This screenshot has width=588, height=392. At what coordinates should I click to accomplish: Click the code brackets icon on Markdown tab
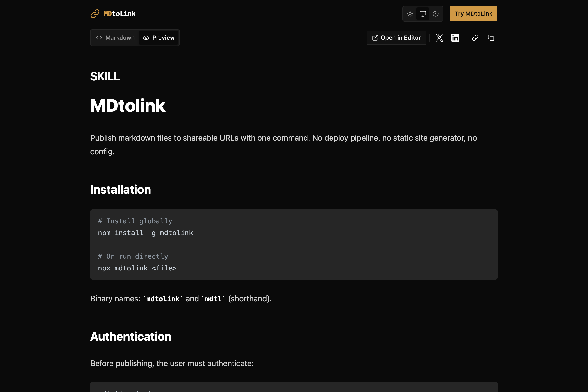(99, 38)
